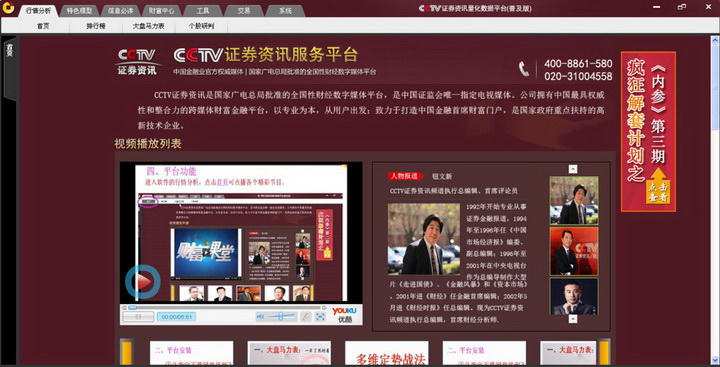Click the seek bar rewind arrow

pos(123,307)
